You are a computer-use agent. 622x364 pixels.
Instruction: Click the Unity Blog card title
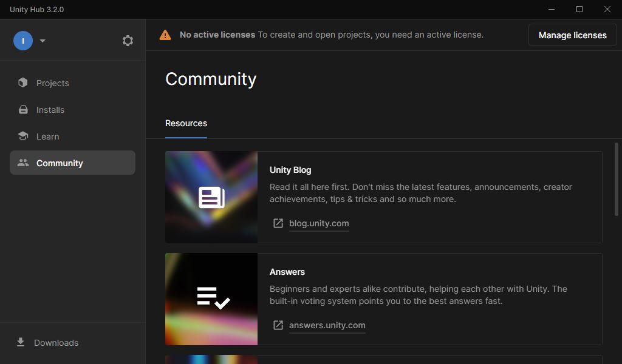(x=290, y=170)
